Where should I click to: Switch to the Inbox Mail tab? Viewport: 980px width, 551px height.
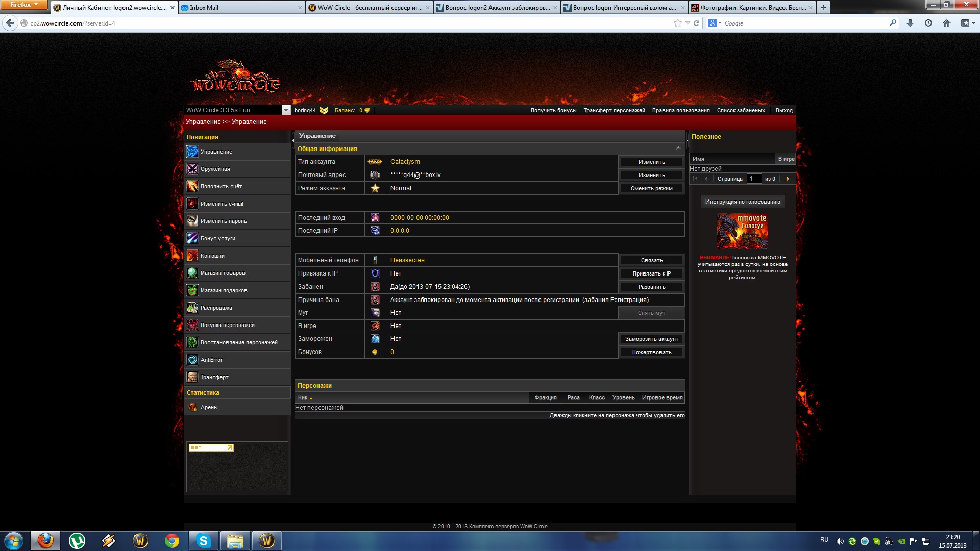coord(242,8)
